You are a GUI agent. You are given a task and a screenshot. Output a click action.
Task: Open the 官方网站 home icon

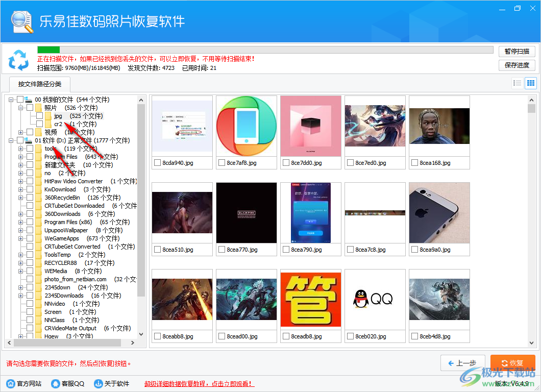(x=11, y=383)
